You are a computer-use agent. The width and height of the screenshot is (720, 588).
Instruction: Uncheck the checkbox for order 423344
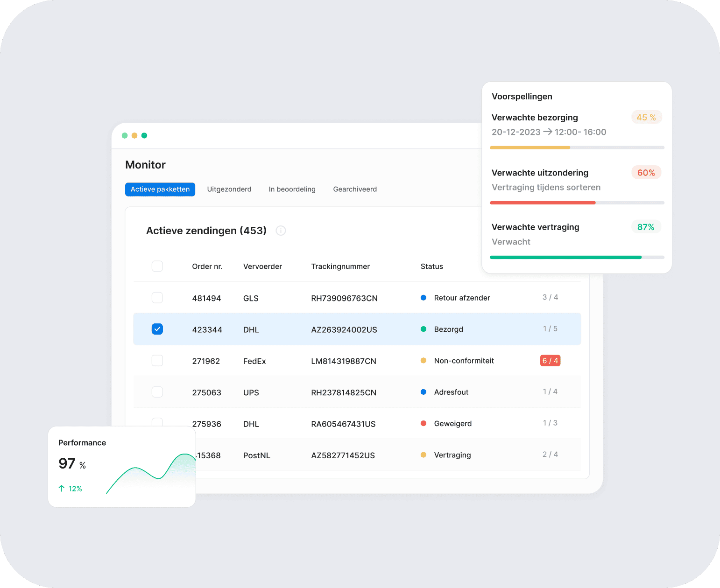click(x=157, y=329)
